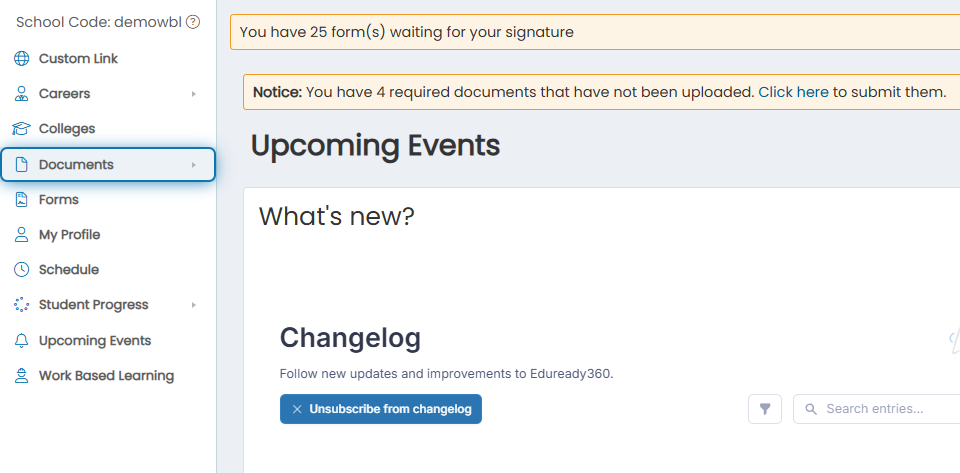Viewport: 960px width, 473px height.
Task: Open the Schedule menu item
Action: 69,270
